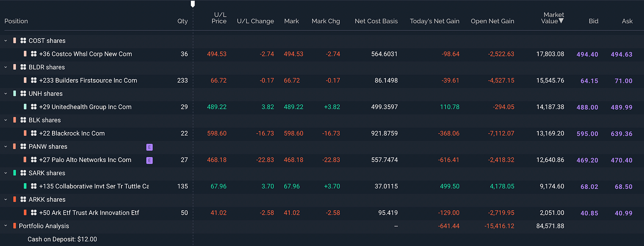Click the Palo Alto bid price 469.20

(x=587, y=160)
